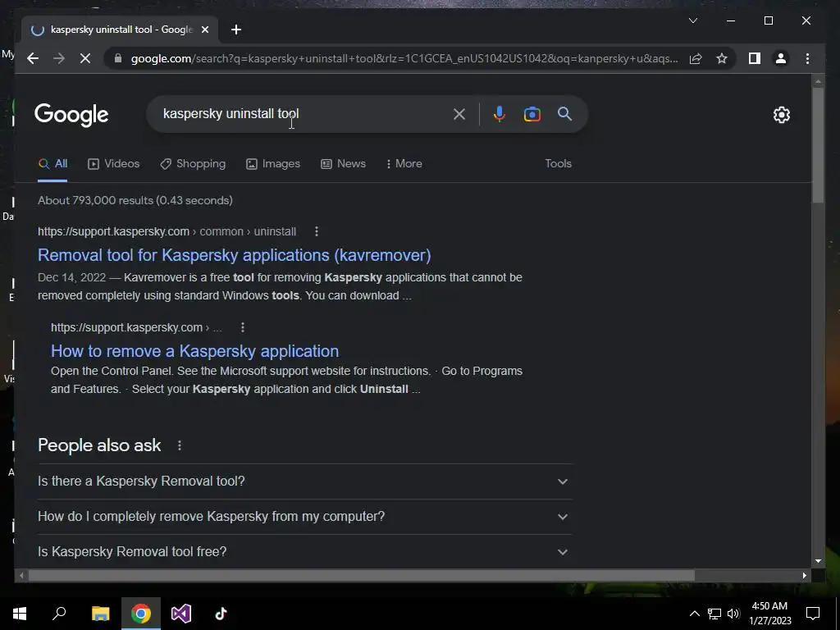Viewport: 840px width, 630px height.
Task: Select the All results tab
Action: pos(52,164)
